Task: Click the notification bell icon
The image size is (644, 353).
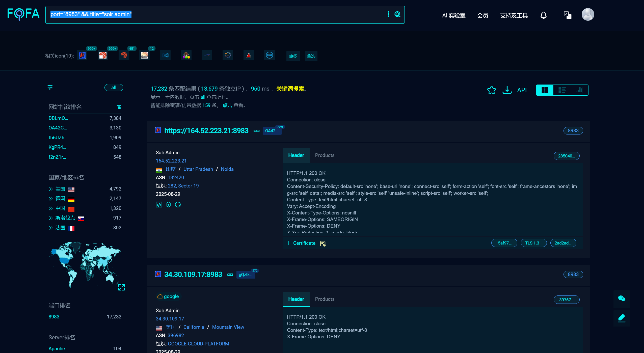Action: pyautogui.click(x=543, y=15)
